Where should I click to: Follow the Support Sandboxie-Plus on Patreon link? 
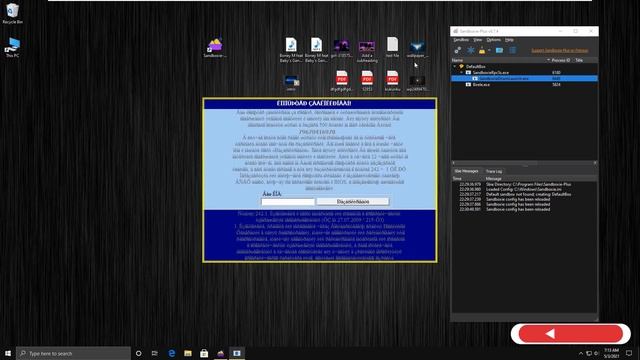tap(560, 51)
